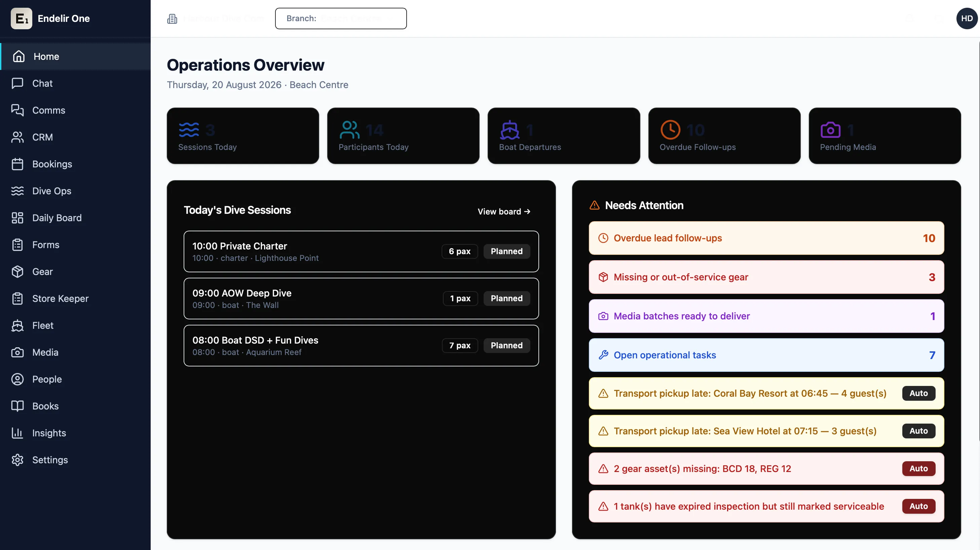Click the CRM people icon in sidebar

[x=17, y=137]
